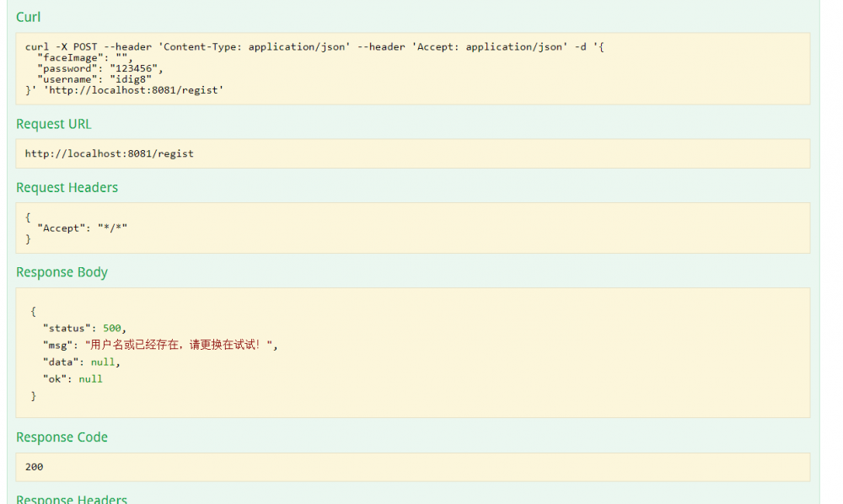
Task: Click the Request Headers heading
Action: 67,187
